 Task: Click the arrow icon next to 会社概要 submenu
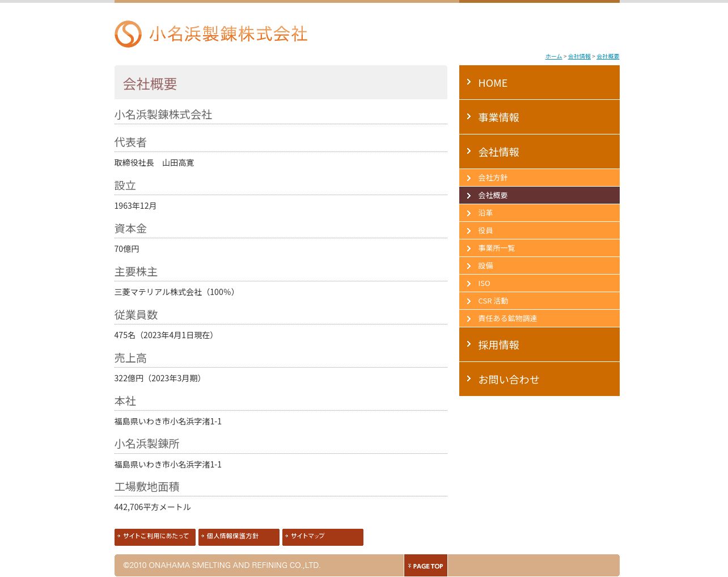(x=469, y=196)
